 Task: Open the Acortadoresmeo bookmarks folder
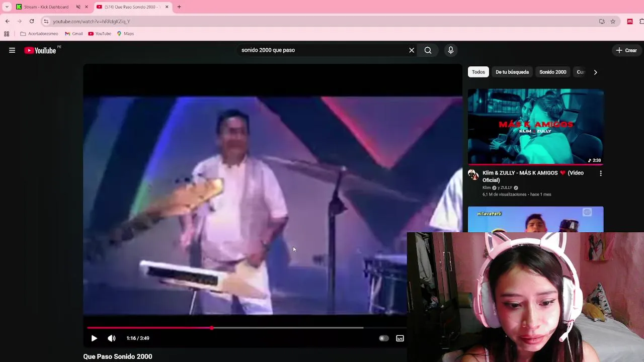39,34
